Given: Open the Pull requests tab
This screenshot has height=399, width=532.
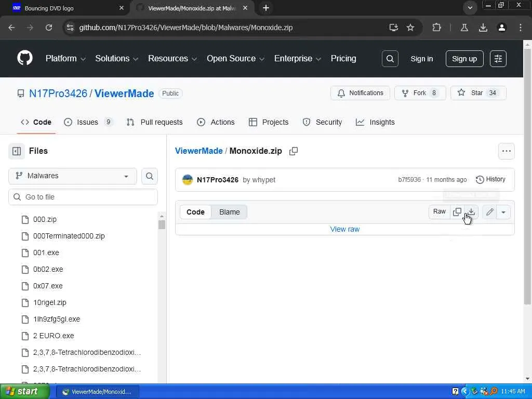Looking at the screenshot, I should 154,122.
